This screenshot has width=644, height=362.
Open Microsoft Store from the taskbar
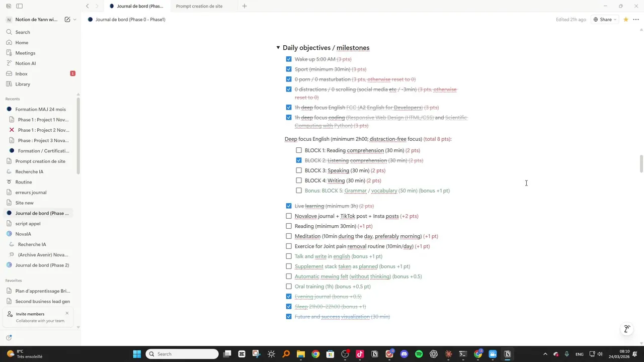(x=330, y=354)
